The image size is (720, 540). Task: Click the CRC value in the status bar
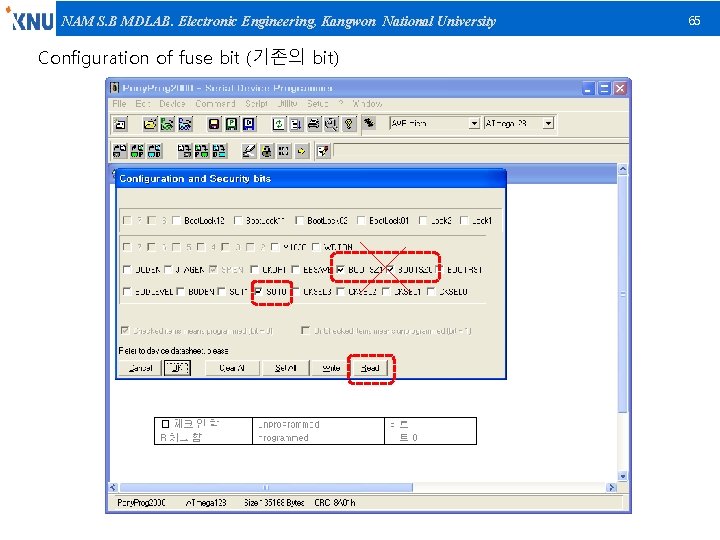point(335,503)
